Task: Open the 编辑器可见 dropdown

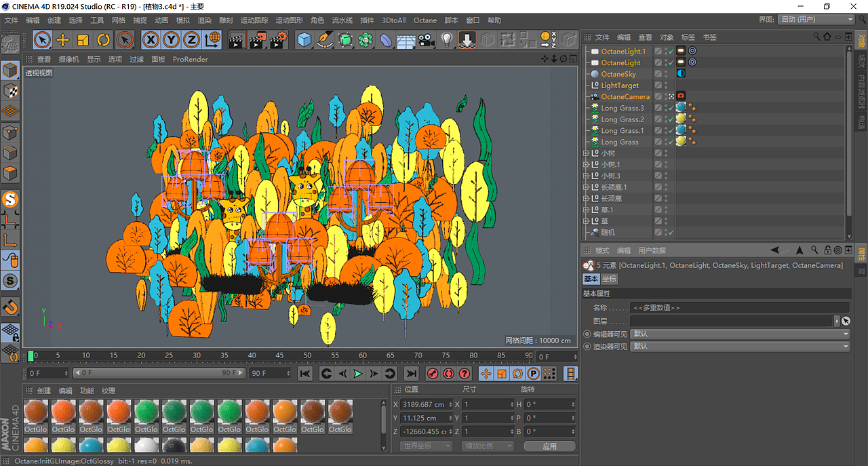Action: pyautogui.click(x=740, y=334)
